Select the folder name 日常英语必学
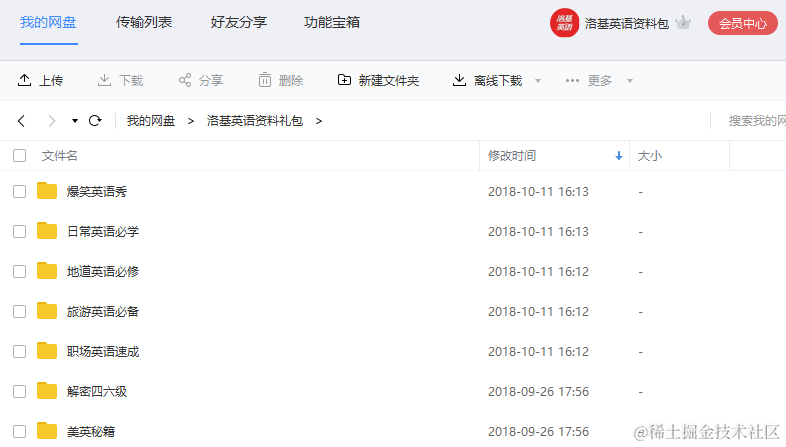 [x=103, y=232]
